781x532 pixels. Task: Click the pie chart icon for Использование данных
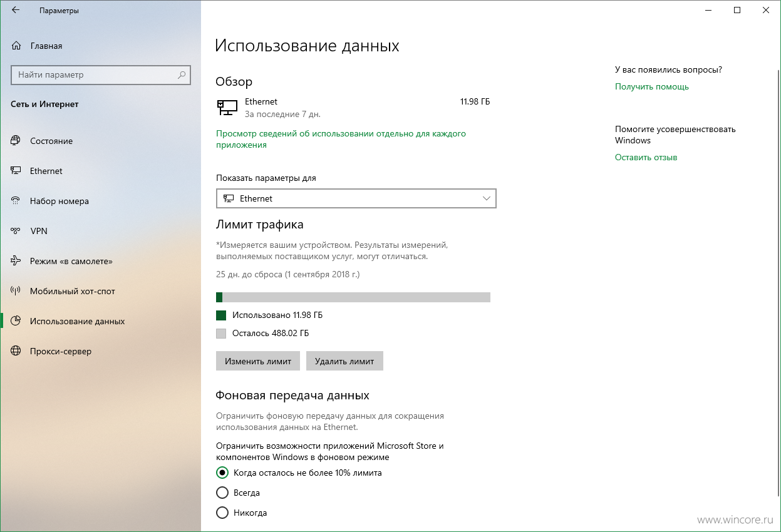click(16, 321)
